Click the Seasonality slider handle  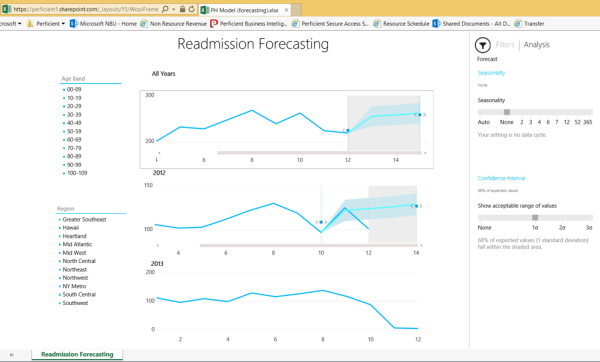[507, 112]
